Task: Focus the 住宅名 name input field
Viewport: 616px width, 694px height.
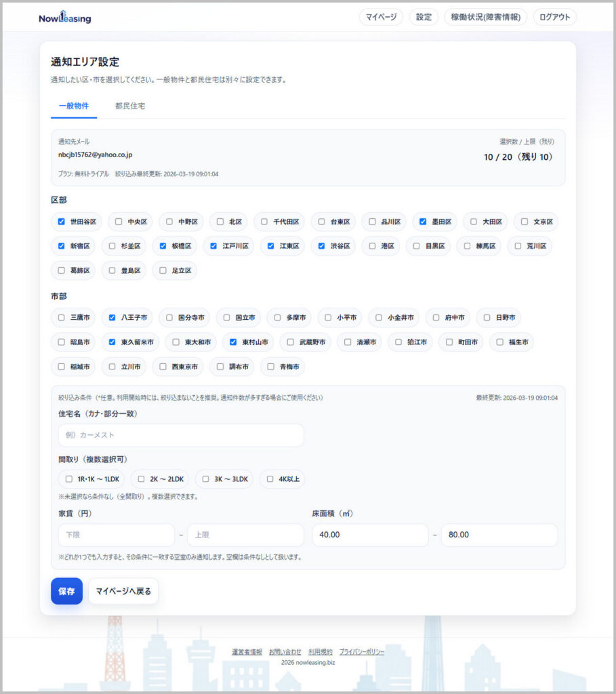Action: pyautogui.click(x=181, y=435)
